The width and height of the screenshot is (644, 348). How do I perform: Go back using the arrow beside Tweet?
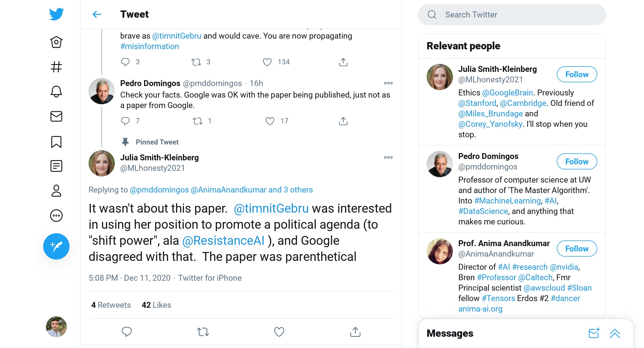[97, 14]
